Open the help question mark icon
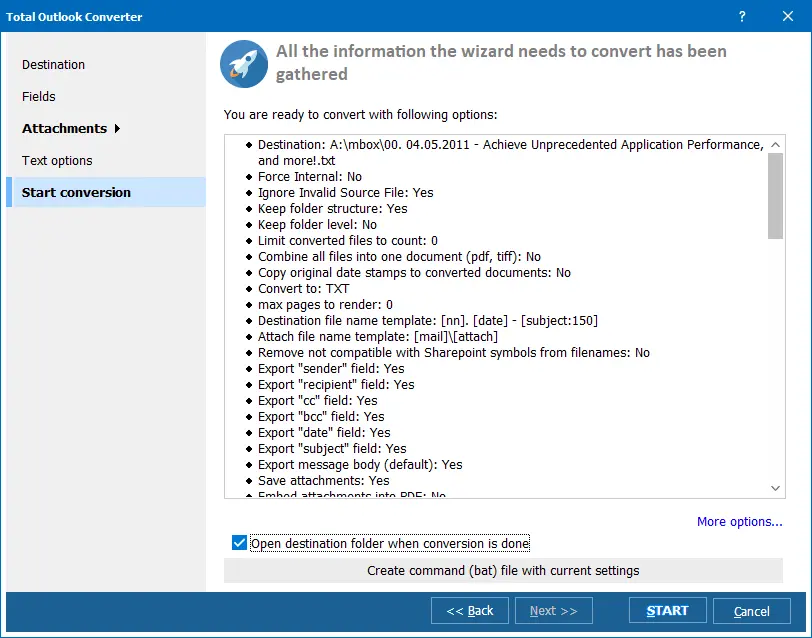The width and height of the screenshot is (812, 638). [741, 17]
